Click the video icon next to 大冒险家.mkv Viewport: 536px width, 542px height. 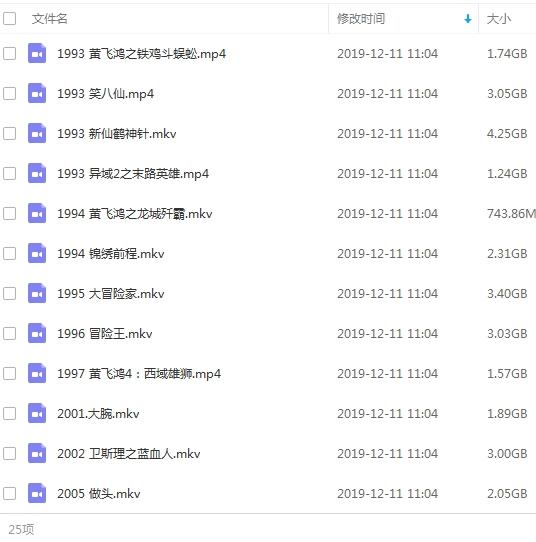[37, 293]
